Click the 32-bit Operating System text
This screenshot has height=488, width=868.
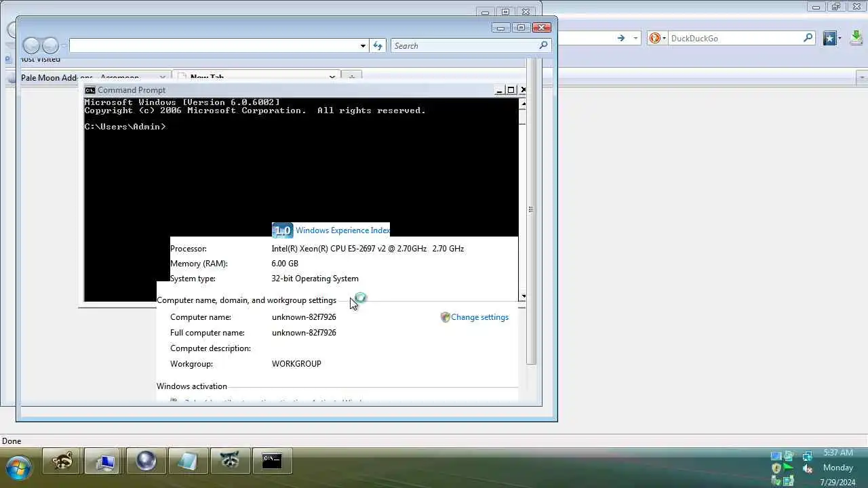[x=315, y=279]
